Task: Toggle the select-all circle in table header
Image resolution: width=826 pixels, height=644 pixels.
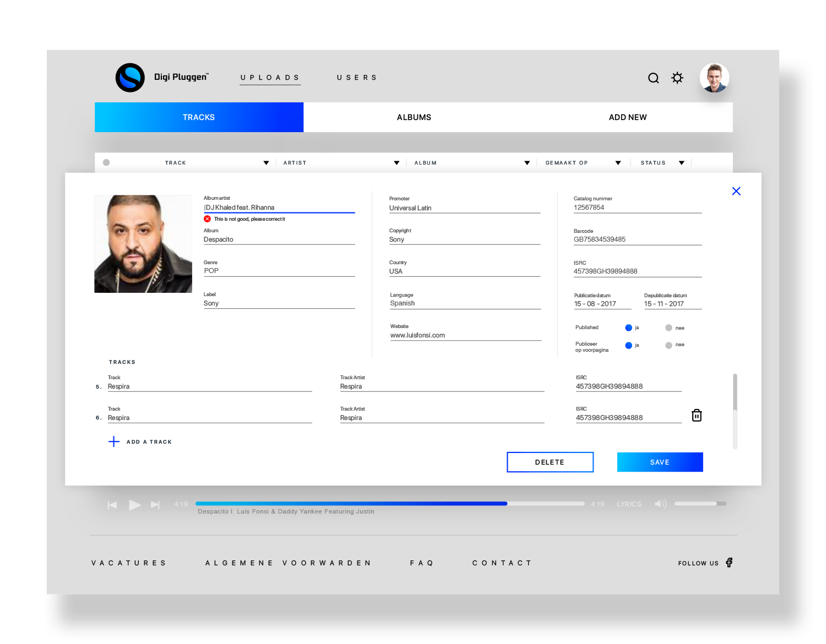Action: [x=106, y=162]
